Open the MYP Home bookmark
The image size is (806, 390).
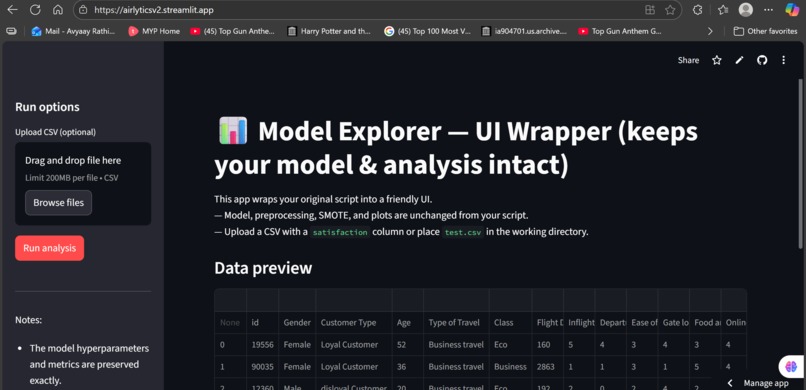(154, 31)
